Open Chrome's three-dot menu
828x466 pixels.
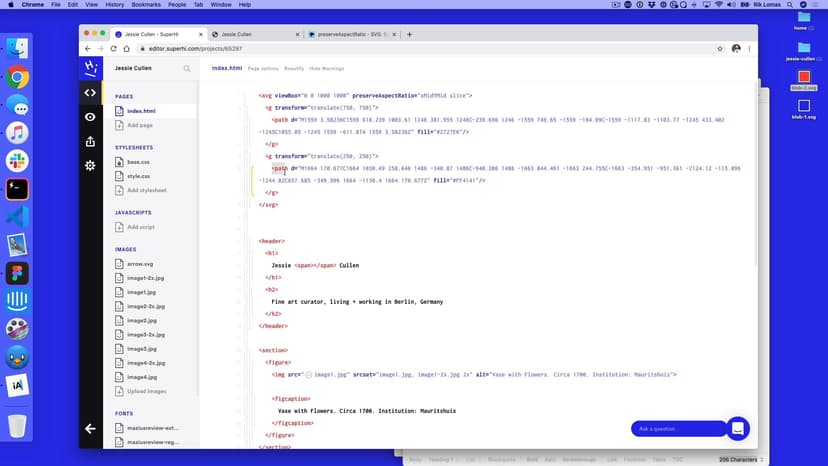(750, 48)
